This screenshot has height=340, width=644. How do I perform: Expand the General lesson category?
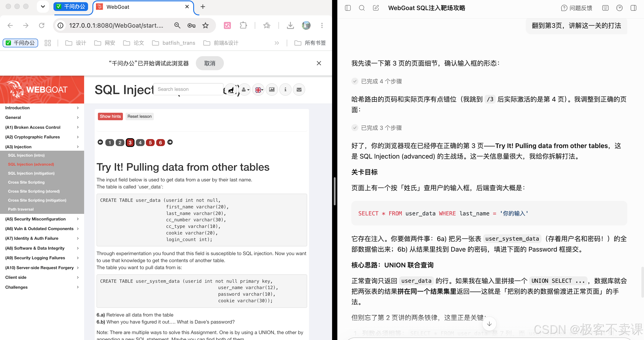tap(42, 117)
